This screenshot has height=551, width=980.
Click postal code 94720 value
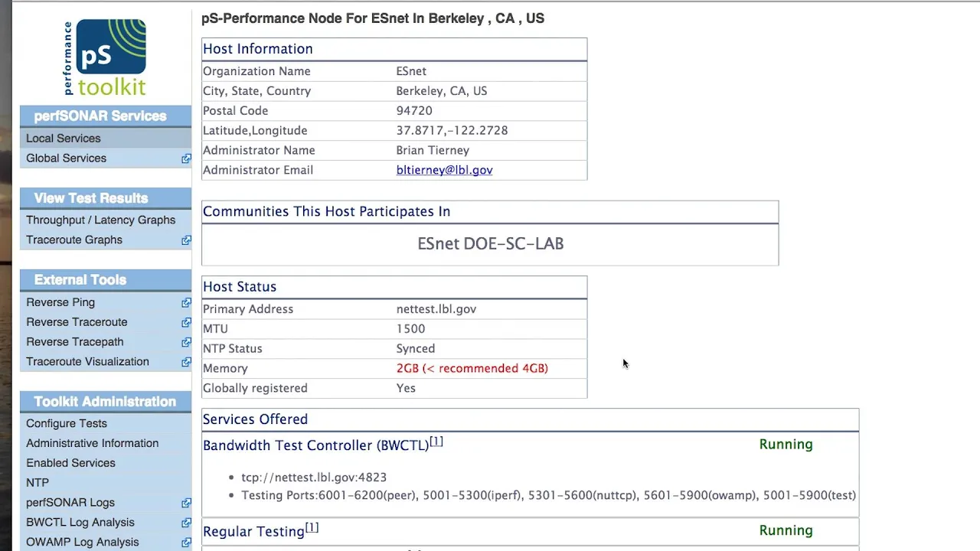414,111
